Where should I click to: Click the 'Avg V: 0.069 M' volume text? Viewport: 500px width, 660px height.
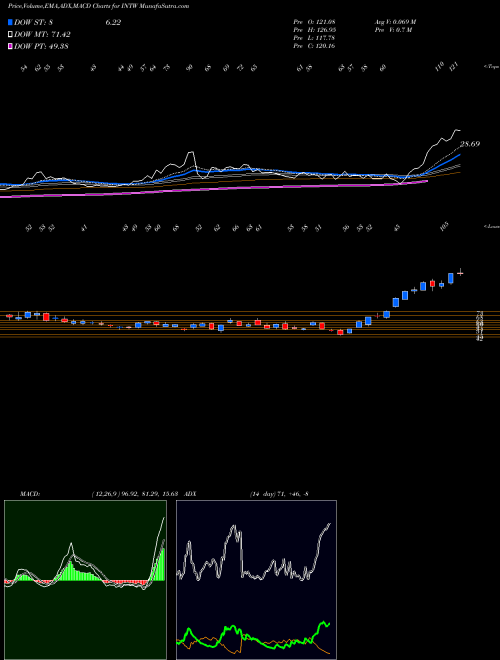[x=395, y=22]
